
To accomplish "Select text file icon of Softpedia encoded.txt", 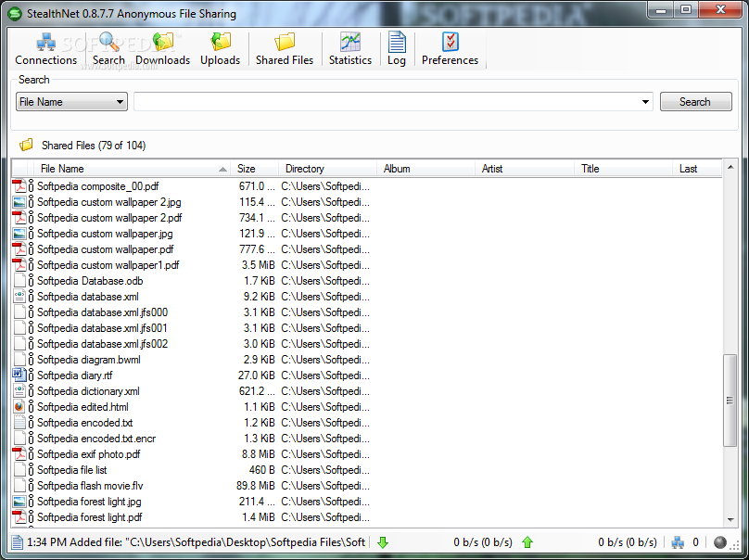I will pyautogui.click(x=19, y=423).
